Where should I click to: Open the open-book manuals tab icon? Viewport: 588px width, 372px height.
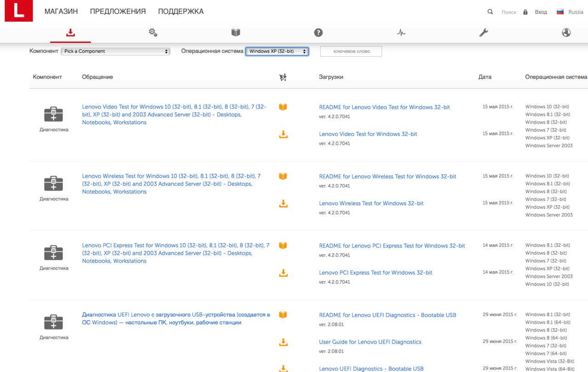tap(236, 33)
